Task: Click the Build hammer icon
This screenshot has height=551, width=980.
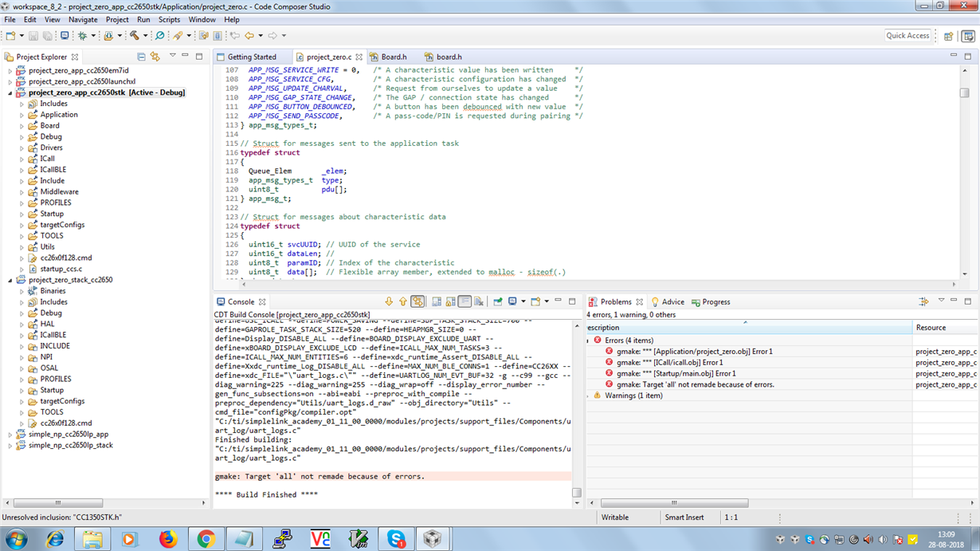Action: (x=135, y=35)
